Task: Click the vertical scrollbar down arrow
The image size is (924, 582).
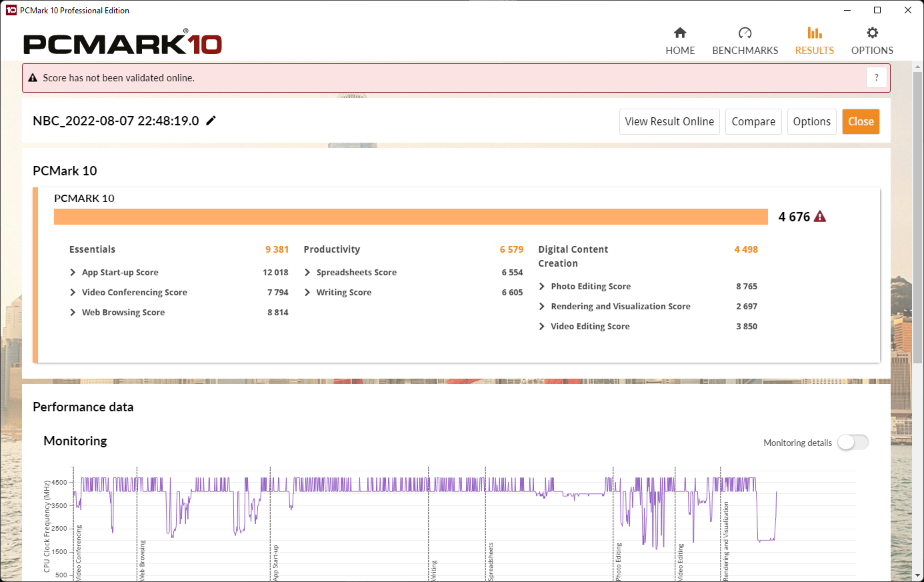Action: (x=918, y=575)
